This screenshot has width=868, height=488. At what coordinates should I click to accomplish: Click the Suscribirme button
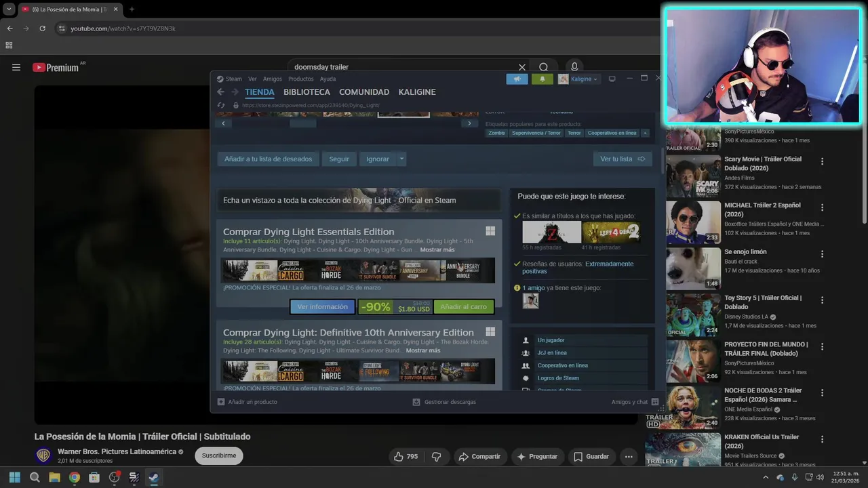coord(219,455)
